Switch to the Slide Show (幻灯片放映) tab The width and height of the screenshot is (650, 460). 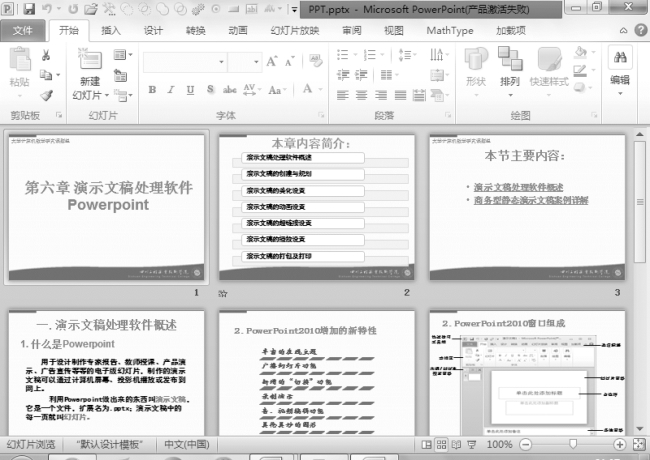pos(295,31)
